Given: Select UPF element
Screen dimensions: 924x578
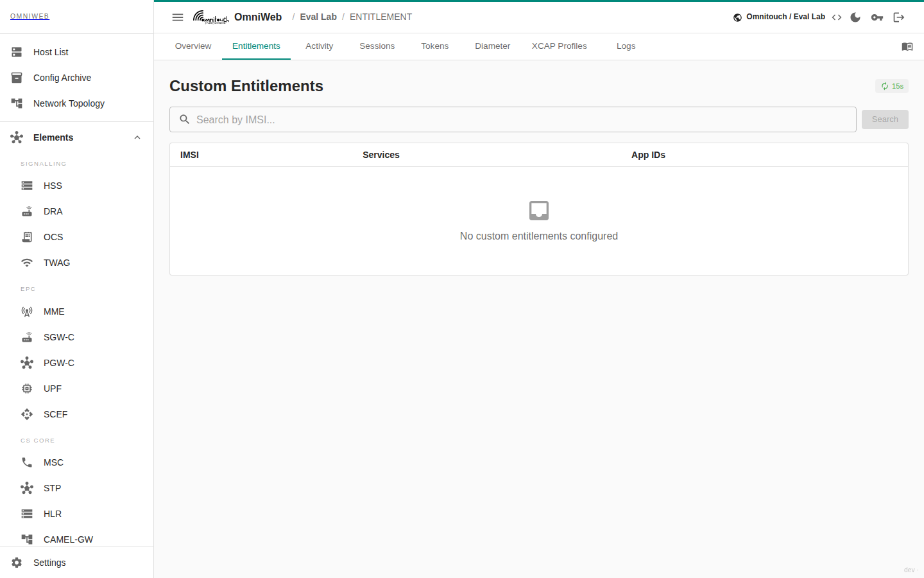Looking at the screenshot, I should click(77, 389).
